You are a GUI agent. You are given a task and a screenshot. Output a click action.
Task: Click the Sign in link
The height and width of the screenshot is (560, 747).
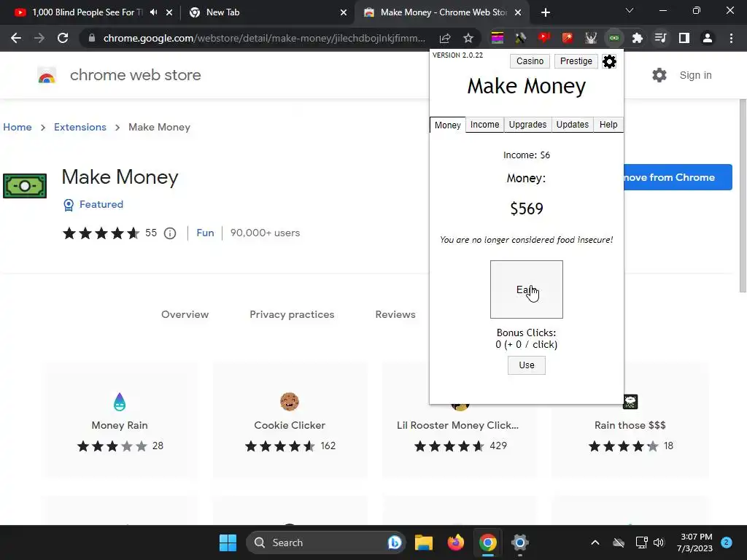695,75
